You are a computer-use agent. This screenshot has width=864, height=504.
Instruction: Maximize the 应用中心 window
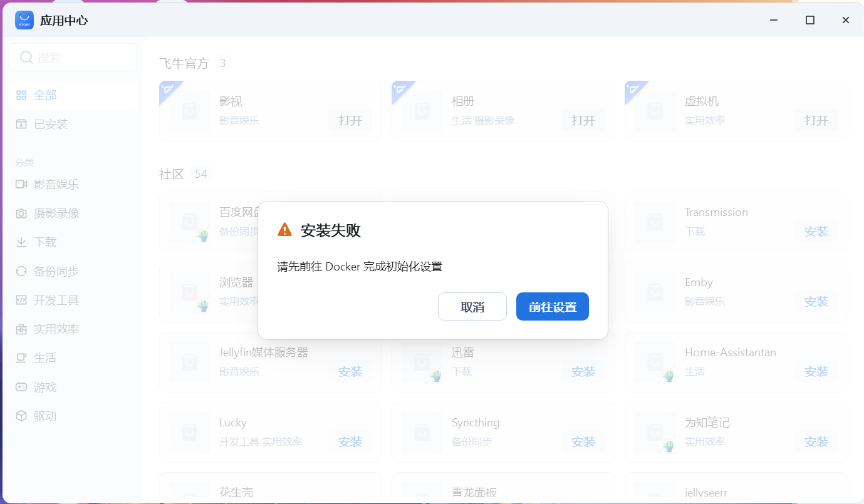(x=810, y=20)
